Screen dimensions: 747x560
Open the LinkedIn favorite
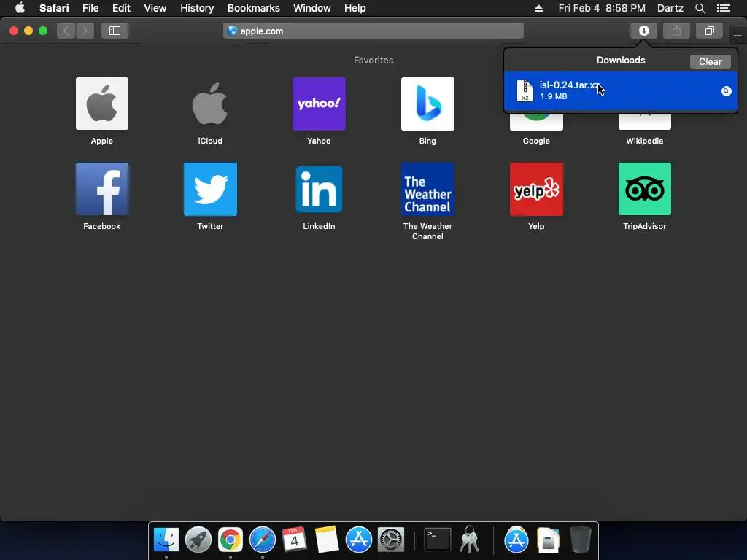tap(319, 189)
